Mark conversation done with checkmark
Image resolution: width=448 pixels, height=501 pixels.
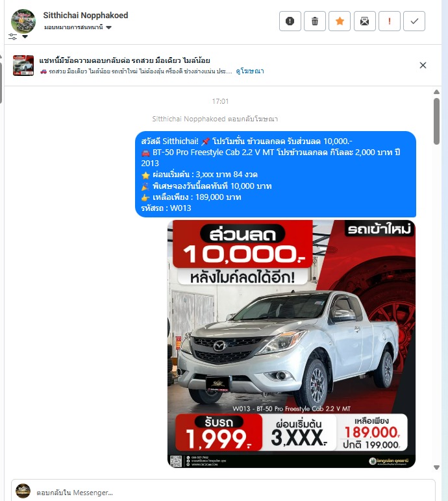[414, 21]
